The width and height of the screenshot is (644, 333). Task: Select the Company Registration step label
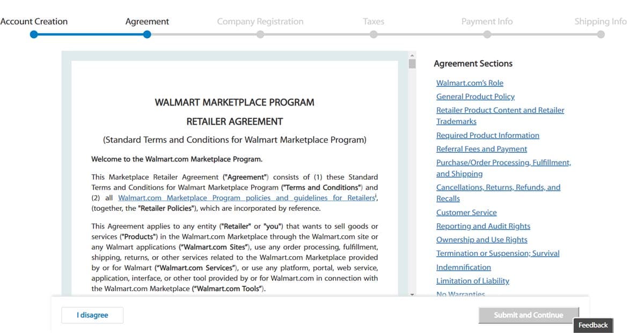click(x=260, y=21)
